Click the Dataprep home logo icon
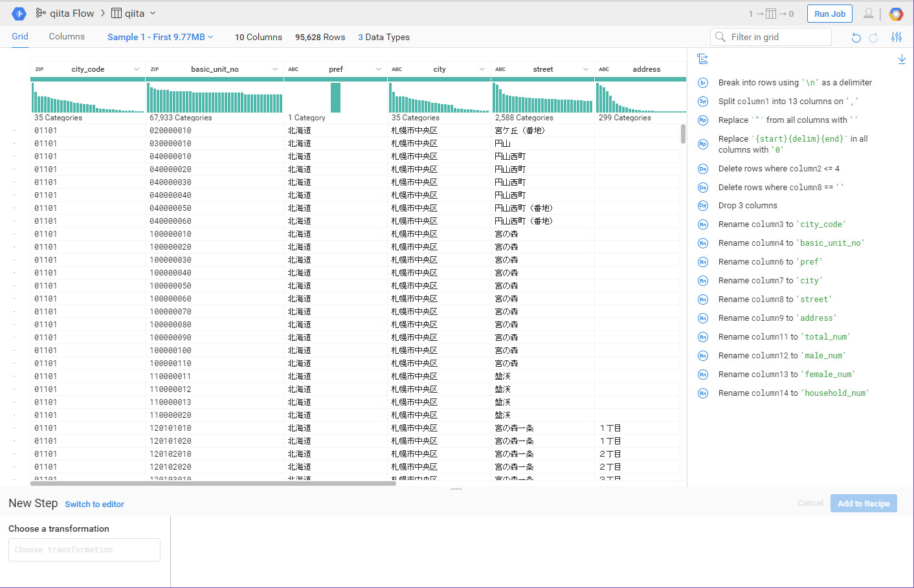The image size is (914, 588). click(19, 14)
